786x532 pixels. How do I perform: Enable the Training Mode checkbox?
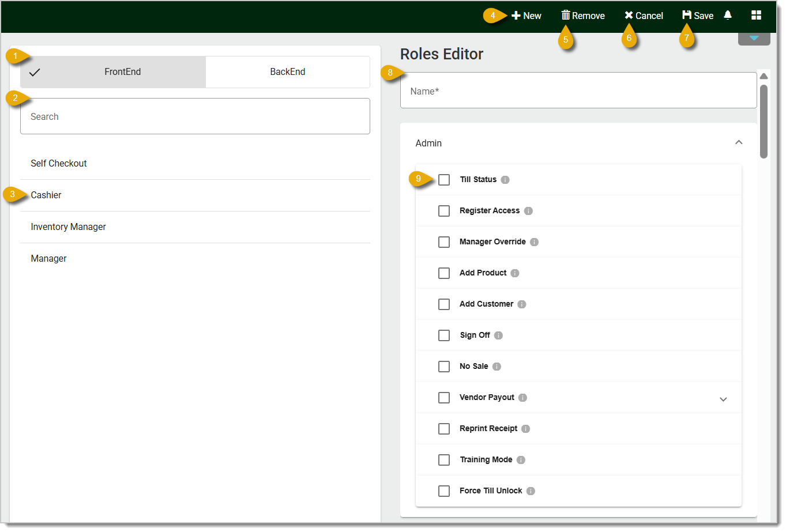(x=444, y=460)
